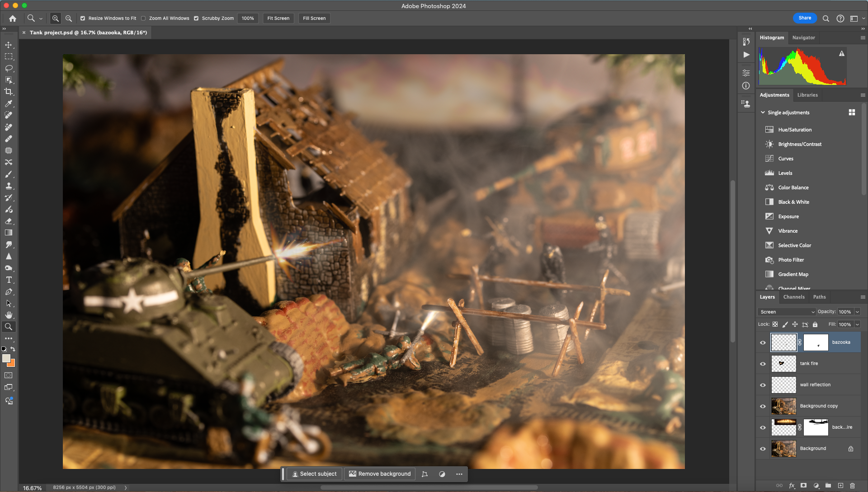Add a Curves adjustment
Viewport: 868px width, 492px height.
tap(785, 159)
